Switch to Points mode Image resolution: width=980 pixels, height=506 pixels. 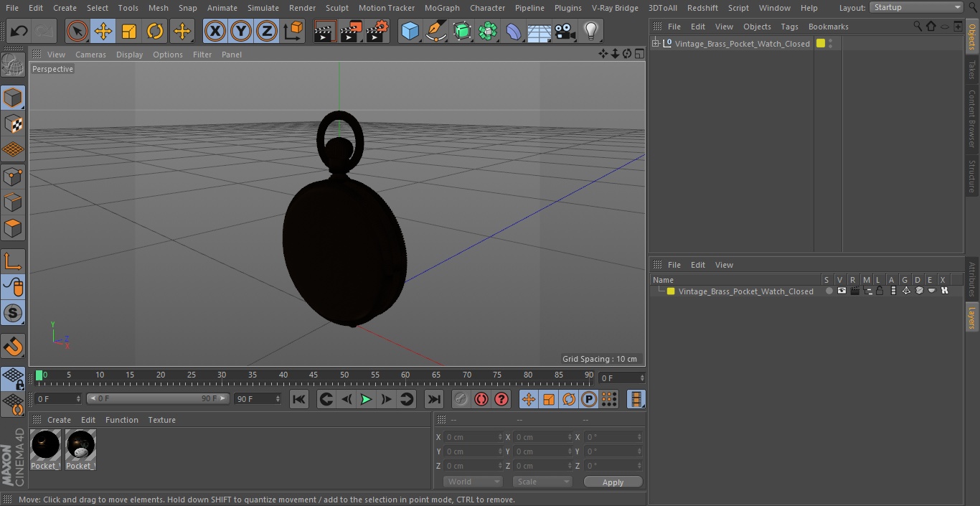[x=13, y=176]
